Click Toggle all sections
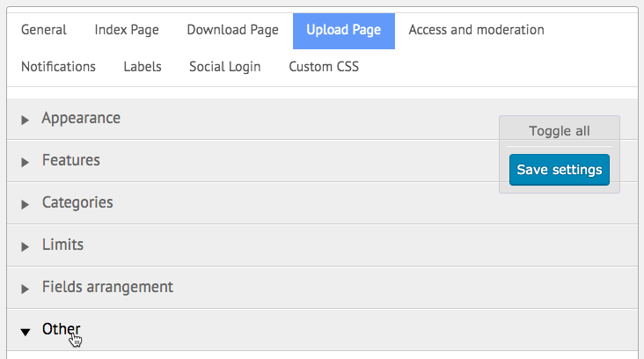The height and width of the screenshot is (359, 644). pyautogui.click(x=559, y=131)
